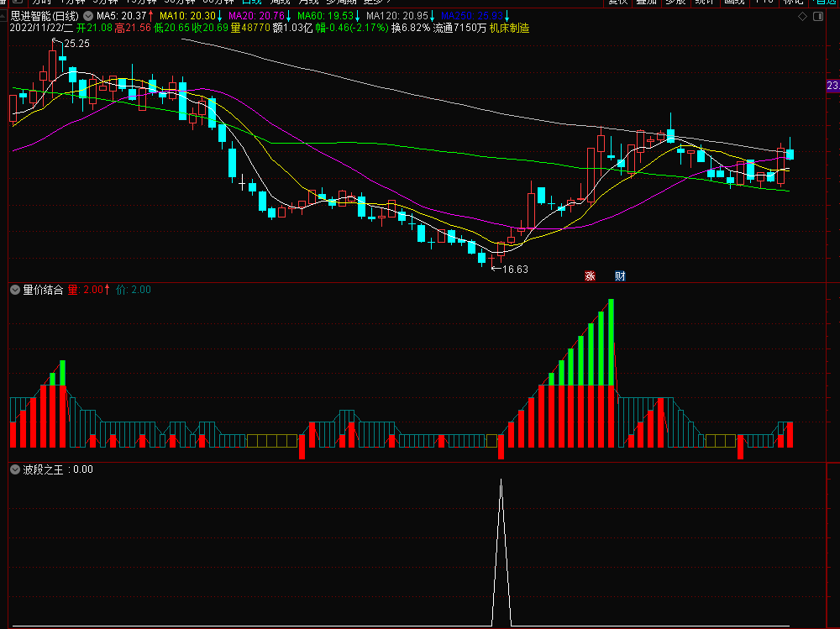Click the MA5: 20.37 label
The height and width of the screenshot is (629, 840).
click(121, 16)
